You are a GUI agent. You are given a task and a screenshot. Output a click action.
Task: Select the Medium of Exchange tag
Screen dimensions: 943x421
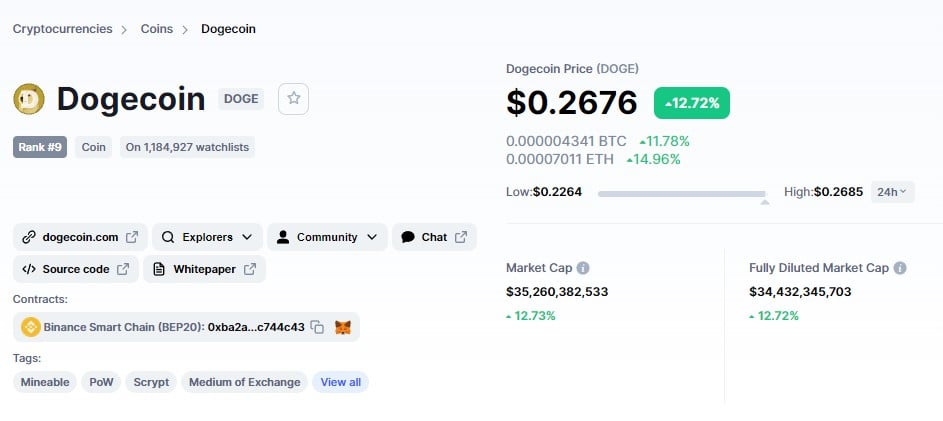pos(244,382)
